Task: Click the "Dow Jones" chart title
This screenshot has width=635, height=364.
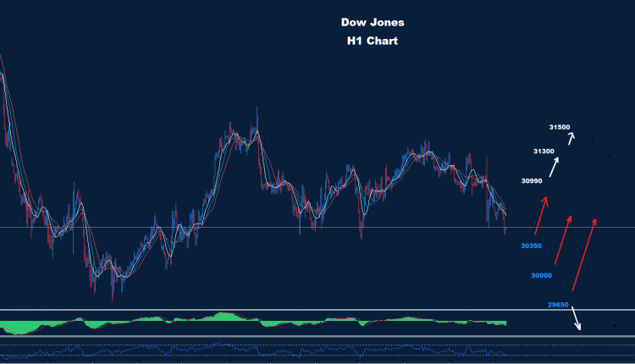Action: pos(373,22)
